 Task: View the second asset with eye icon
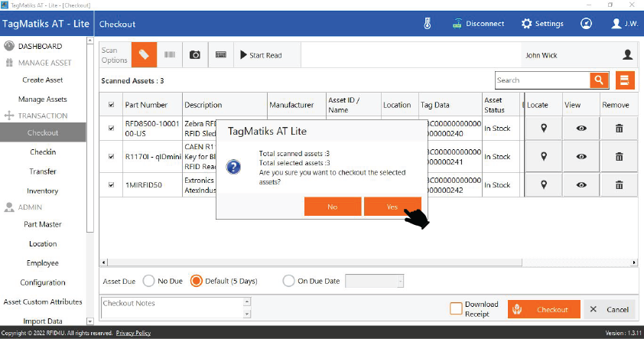click(x=581, y=157)
